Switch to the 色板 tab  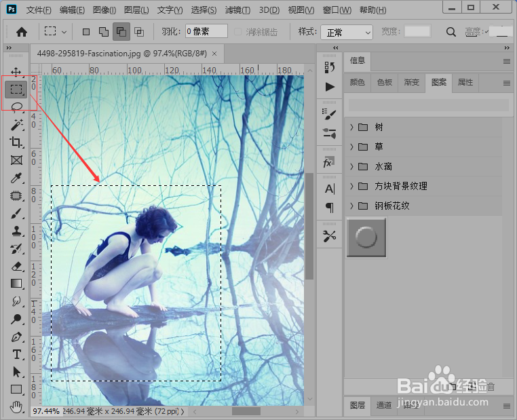(x=385, y=82)
